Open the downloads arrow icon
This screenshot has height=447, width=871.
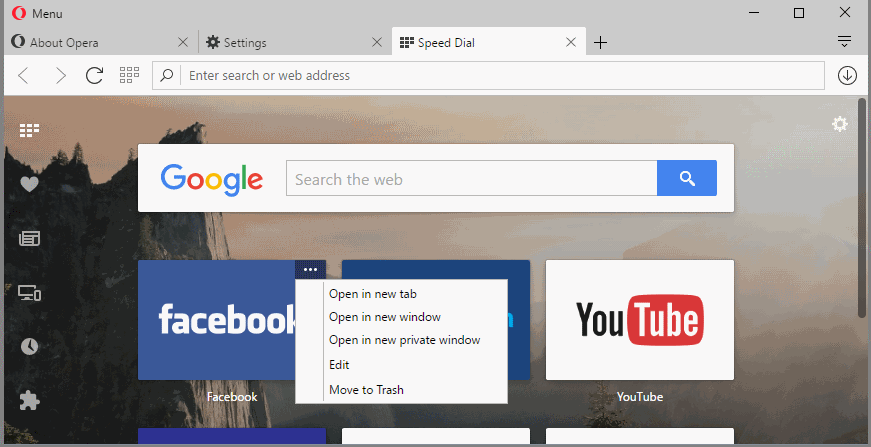847,76
